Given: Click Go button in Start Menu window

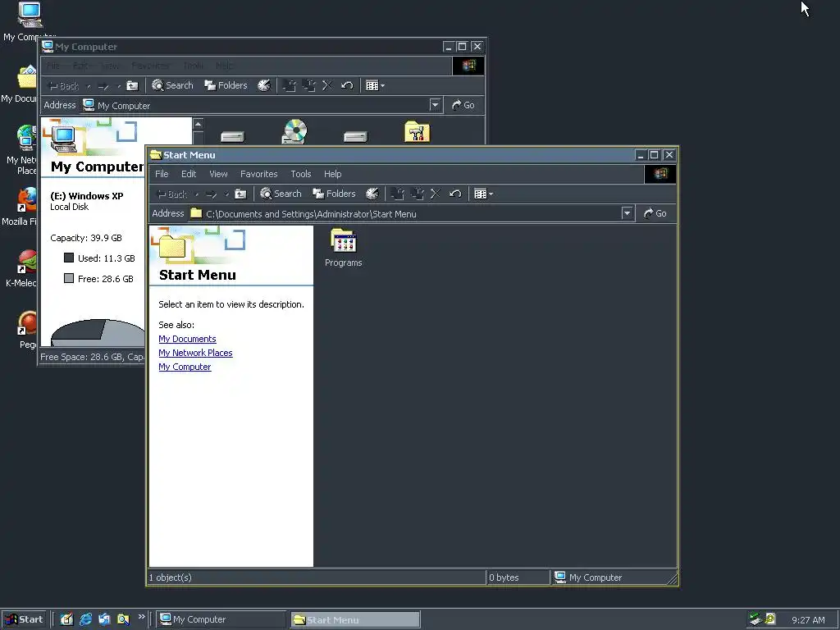Looking at the screenshot, I should point(655,213).
